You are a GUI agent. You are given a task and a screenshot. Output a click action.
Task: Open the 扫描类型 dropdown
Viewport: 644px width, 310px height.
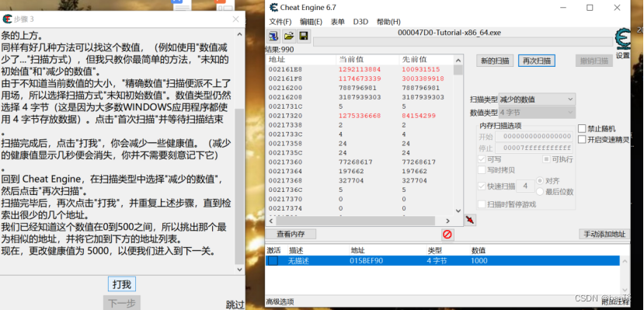[537, 99]
